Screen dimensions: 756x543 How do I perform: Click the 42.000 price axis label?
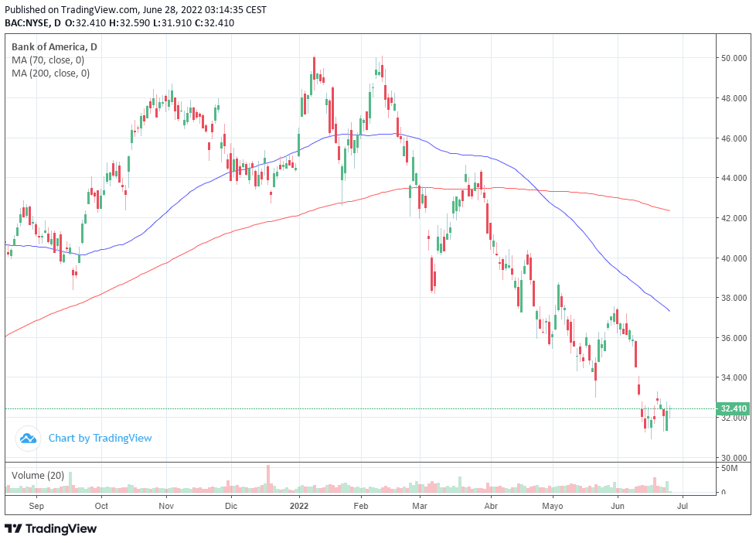click(x=734, y=218)
